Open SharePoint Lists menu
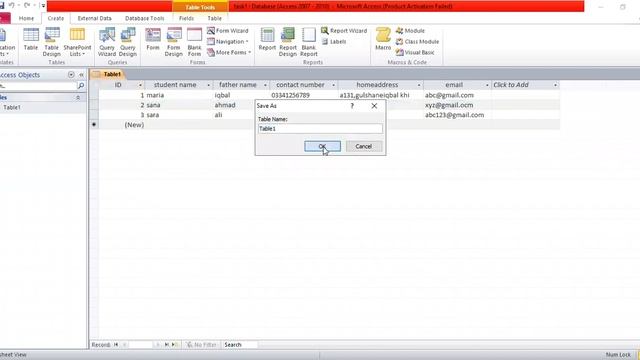This screenshot has height=360, width=640. (77, 42)
